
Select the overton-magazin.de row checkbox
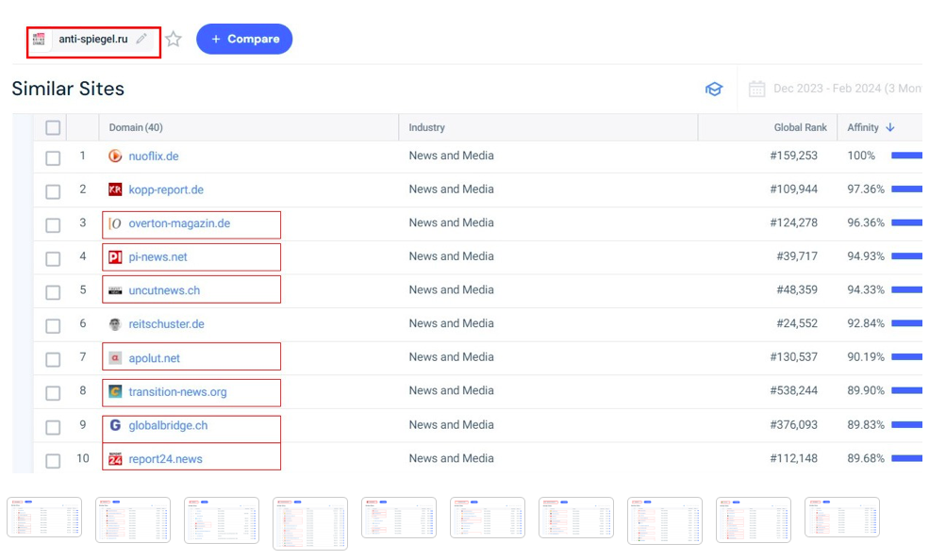53,224
